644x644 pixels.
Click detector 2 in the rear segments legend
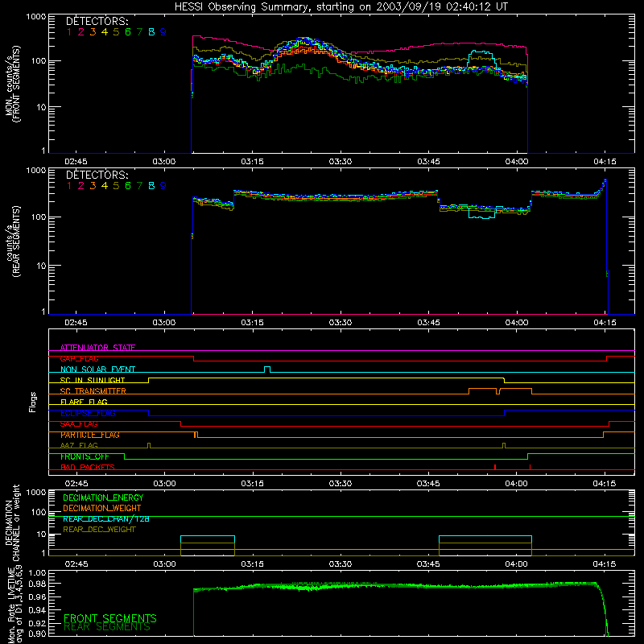coord(81,186)
